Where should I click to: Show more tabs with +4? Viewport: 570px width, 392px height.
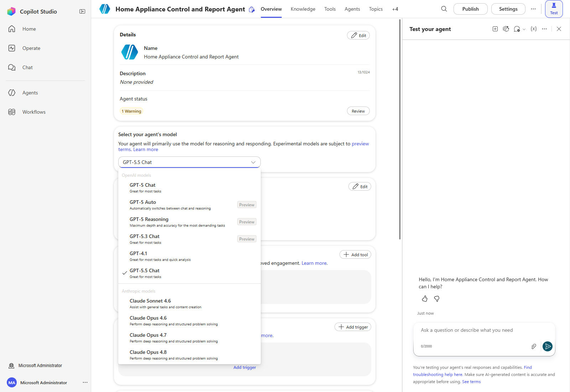coord(395,9)
